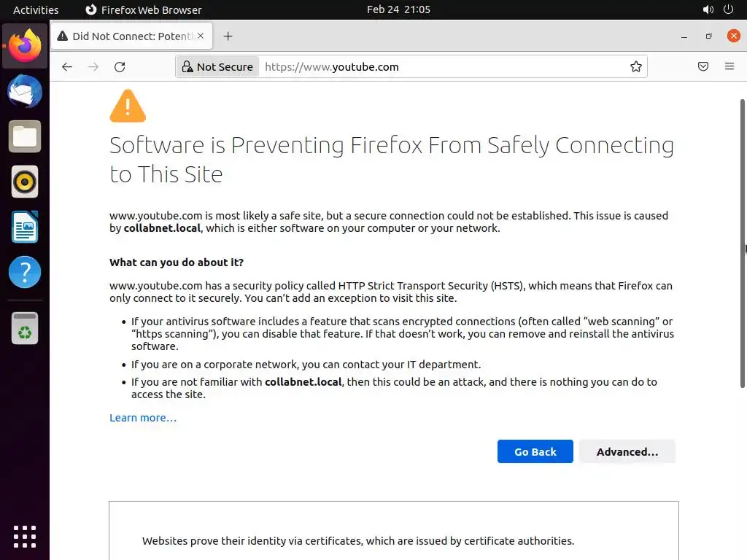Open Thunderbird Mail from the dock
The width and height of the screenshot is (747, 560).
click(x=25, y=92)
